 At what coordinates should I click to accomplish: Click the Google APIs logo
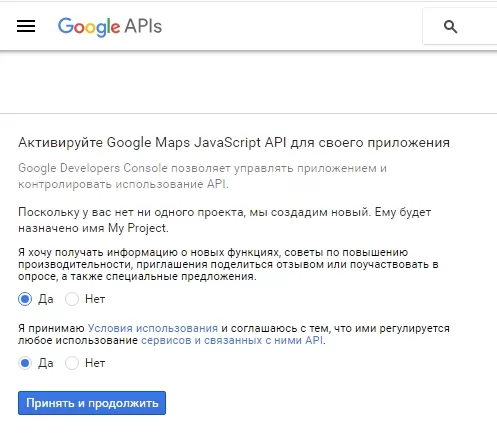[x=110, y=27]
